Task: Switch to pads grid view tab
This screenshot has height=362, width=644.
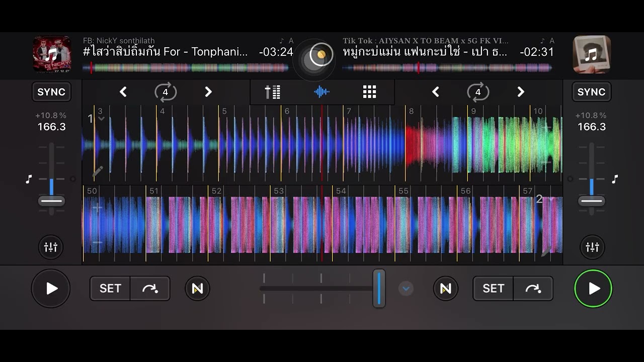Action: [x=370, y=92]
